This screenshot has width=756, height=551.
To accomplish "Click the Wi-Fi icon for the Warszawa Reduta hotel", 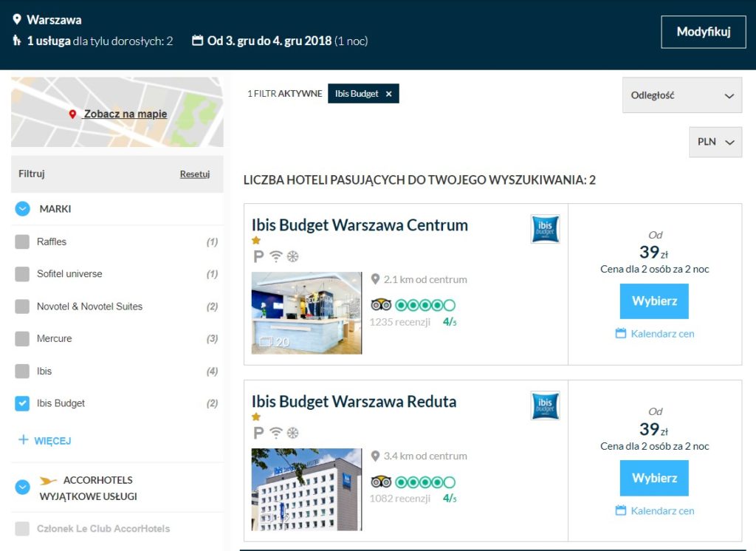I will click(276, 433).
